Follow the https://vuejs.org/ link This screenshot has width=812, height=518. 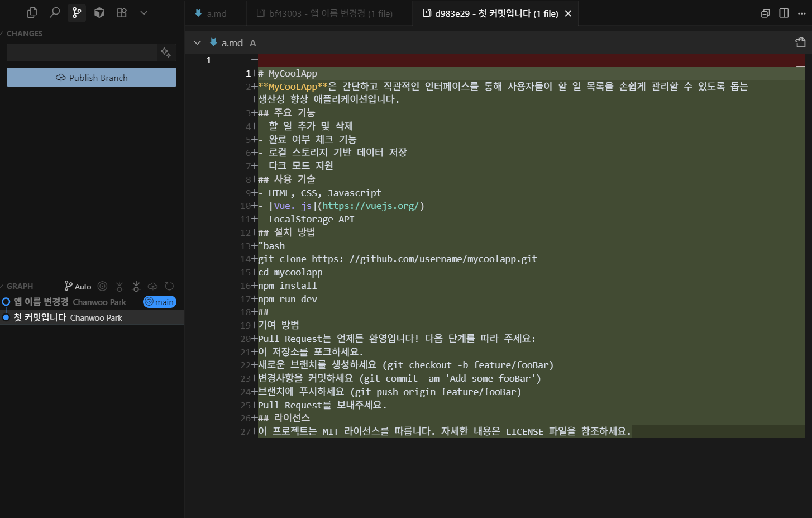[370, 206]
